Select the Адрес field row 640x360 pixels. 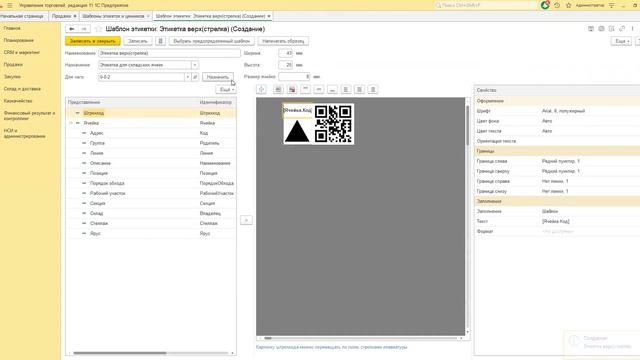(x=151, y=133)
